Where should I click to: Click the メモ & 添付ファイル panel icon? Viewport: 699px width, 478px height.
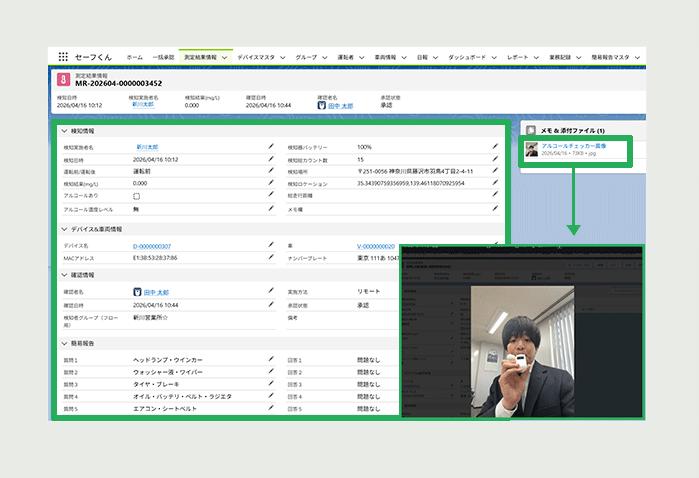coord(530,130)
